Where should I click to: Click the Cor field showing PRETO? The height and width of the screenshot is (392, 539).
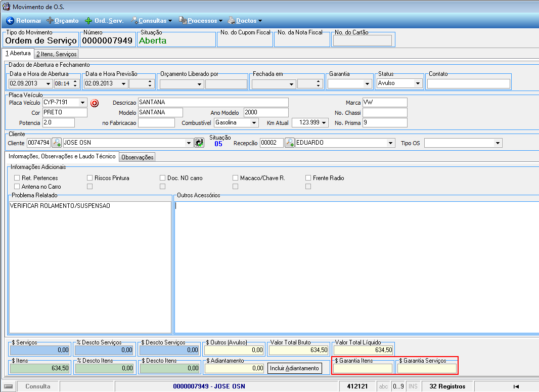pyautogui.click(x=65, y=113)
